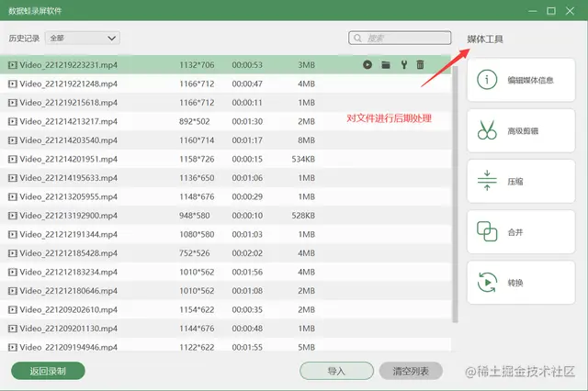Click the 高级剪辑 label text
This screenshot has width=588, height=391.
[x=523, y=130]
